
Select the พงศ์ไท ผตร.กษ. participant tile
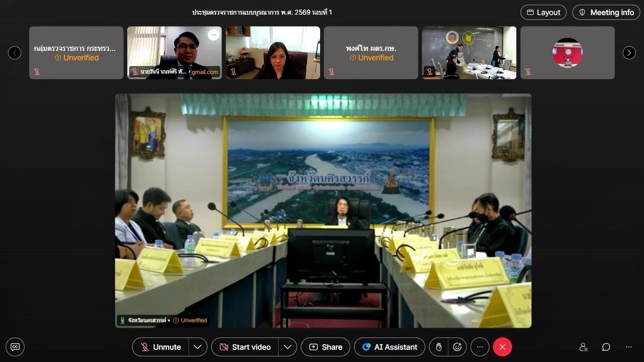371,52
